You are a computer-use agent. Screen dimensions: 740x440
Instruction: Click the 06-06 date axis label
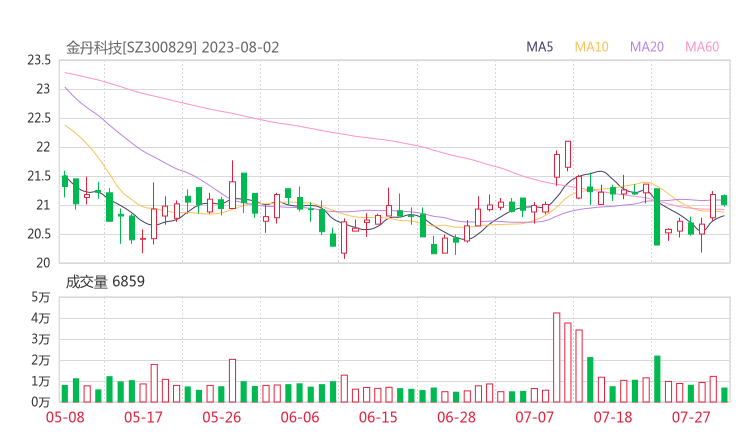[300, 417]
